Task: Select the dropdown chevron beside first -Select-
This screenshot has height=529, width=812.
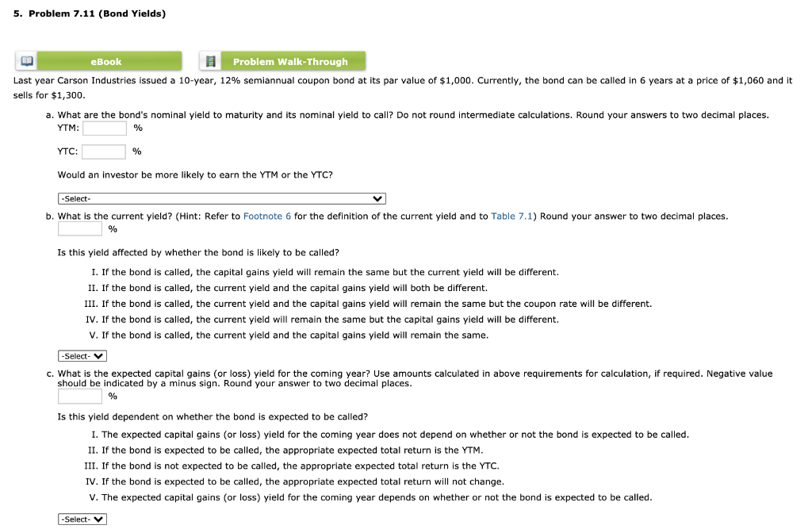Action: pos(377,197)
